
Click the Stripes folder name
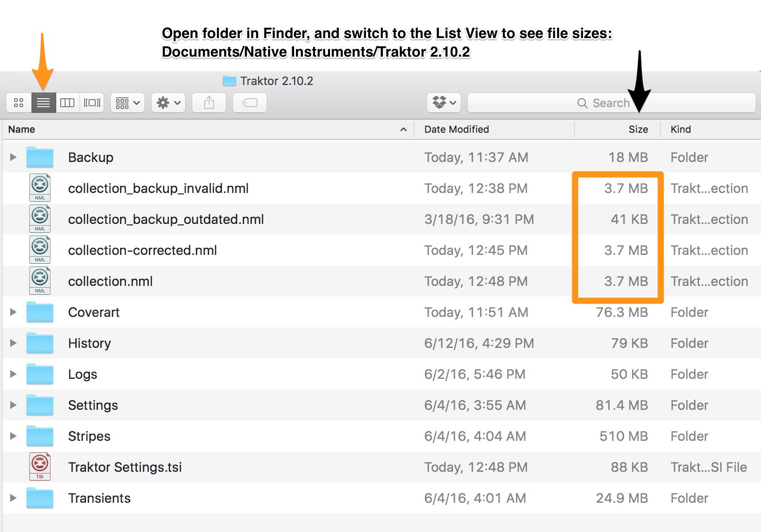[89, 436]
